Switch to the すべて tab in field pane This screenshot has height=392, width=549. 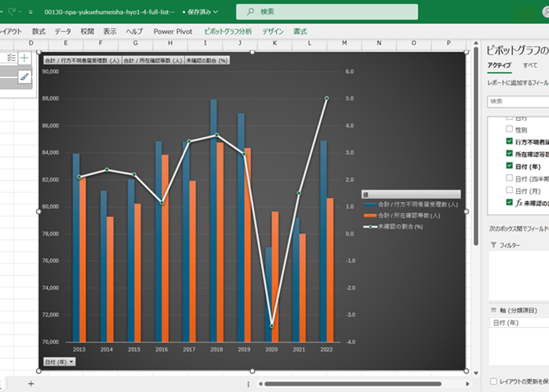pos(530,65)
